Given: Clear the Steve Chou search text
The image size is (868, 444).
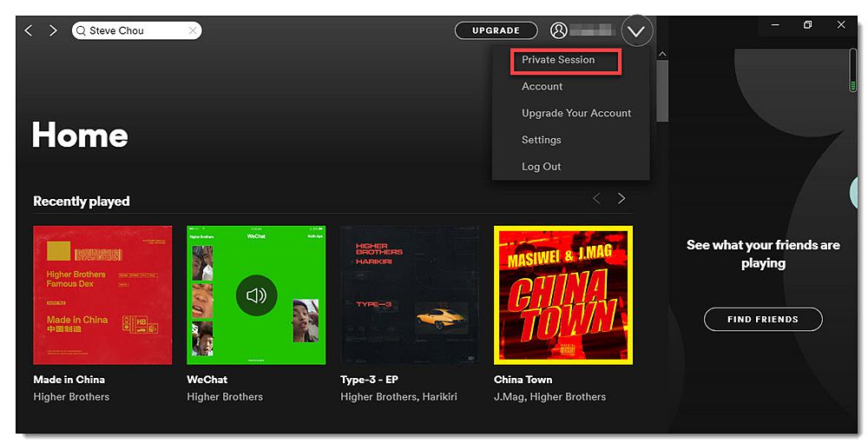Looking at the screenshot, I should 193,30.
